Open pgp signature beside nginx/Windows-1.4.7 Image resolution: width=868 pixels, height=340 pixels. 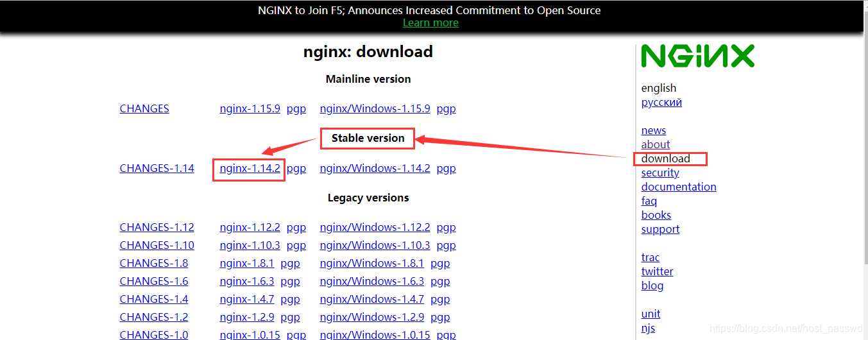tap(440, 300)
